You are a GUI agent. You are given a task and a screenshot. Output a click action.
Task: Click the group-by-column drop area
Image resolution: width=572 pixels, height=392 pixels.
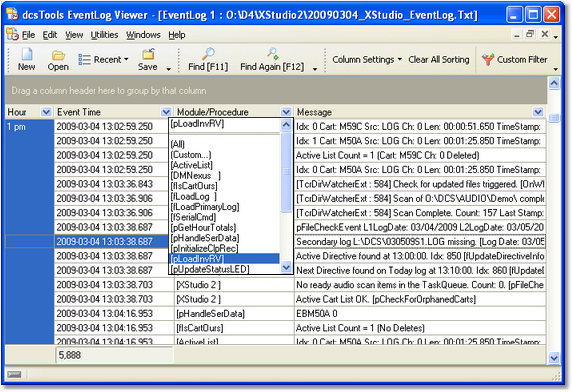tap(276, 90)
